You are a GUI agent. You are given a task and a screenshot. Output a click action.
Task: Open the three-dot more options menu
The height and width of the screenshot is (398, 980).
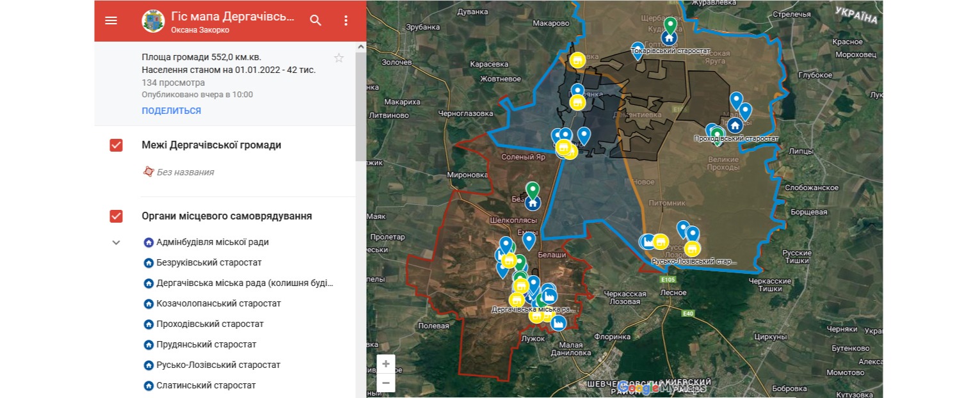tap(346, 20)
